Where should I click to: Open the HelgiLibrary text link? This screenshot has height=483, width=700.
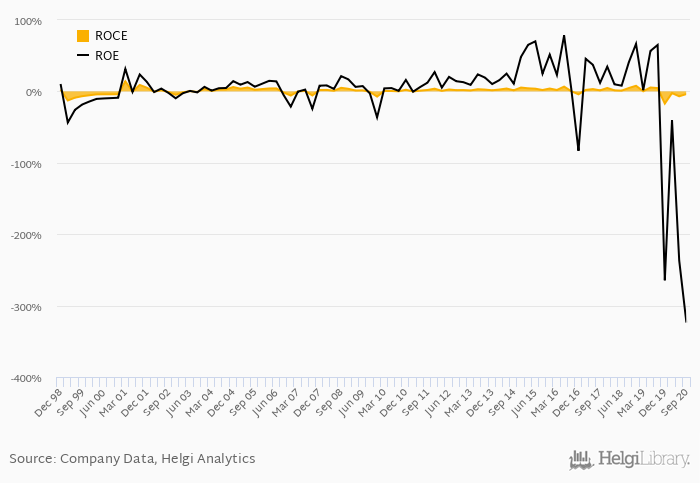click(644, 460)
